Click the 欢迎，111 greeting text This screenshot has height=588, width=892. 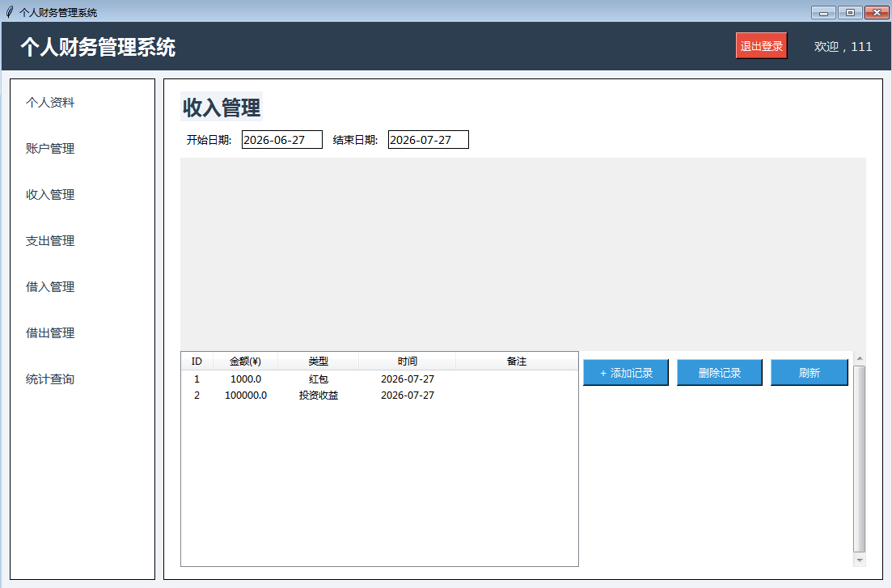click(843, 47)
